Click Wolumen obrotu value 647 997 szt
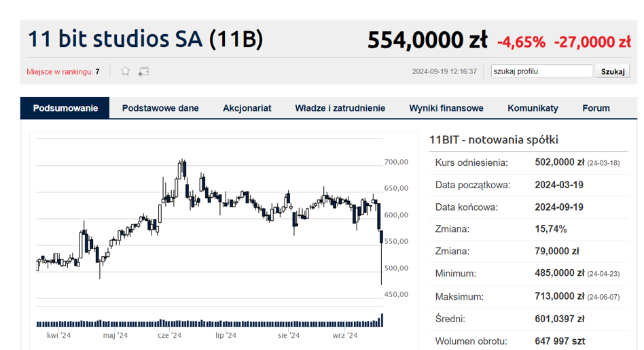 pos(560,341)
